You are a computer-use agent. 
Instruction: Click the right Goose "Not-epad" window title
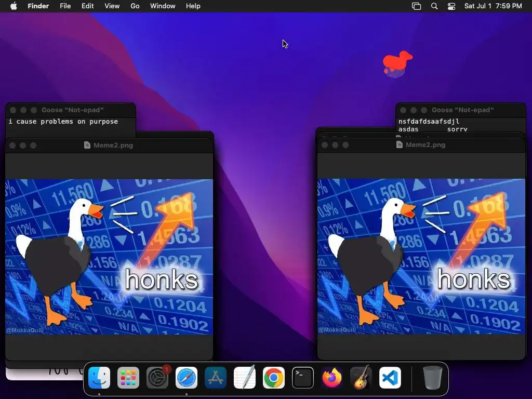point(463,110)
